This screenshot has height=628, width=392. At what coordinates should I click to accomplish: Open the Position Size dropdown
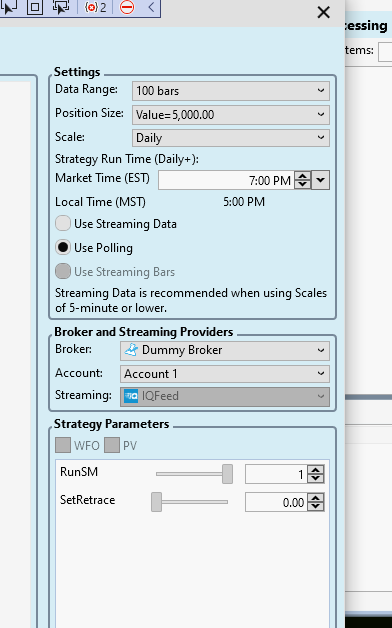pos(231,115)
